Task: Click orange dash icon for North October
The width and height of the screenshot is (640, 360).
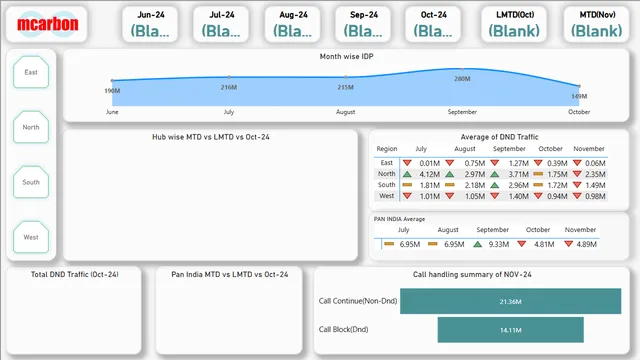Action: pyautogui.click(x=538, y=174)
